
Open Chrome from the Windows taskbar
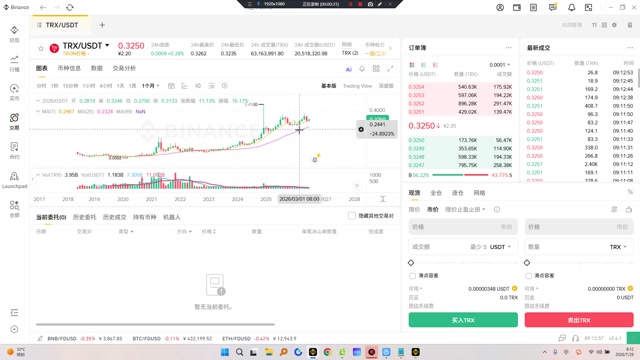[327, 352]
